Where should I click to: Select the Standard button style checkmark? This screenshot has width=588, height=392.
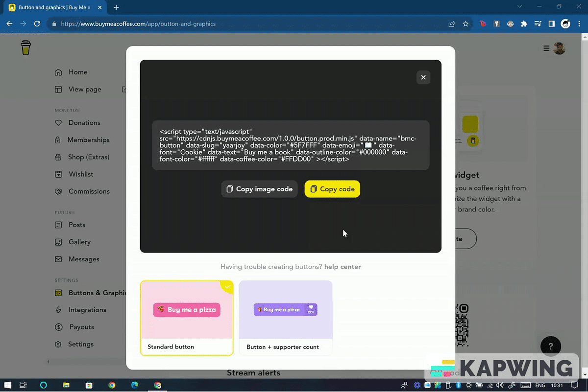point(227,286)
